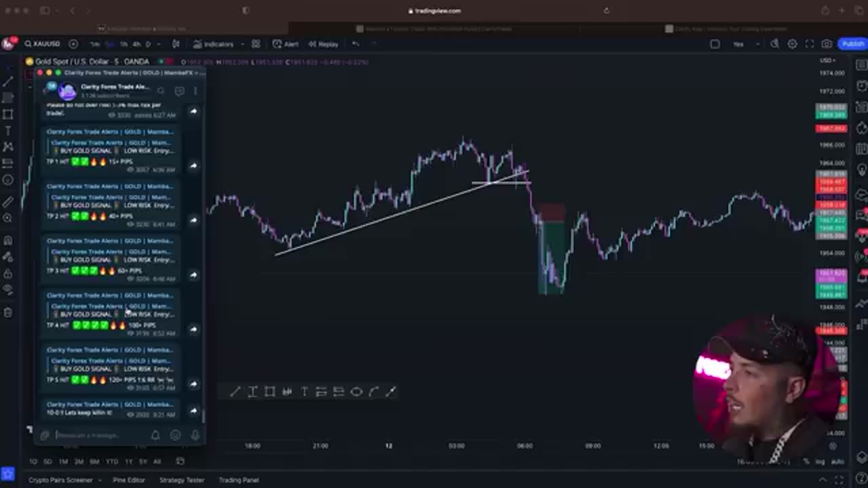Attach a file in Telegram message bar

tap(45, 435)
